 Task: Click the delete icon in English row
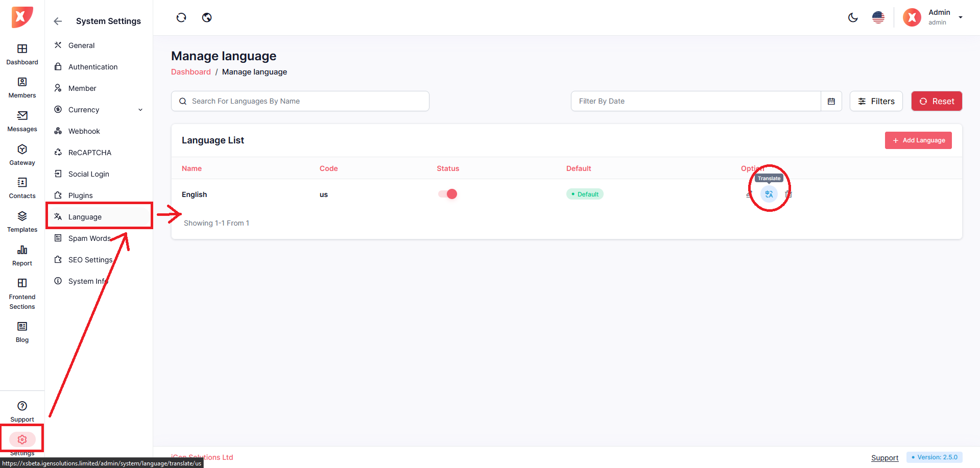coord(788,194)
